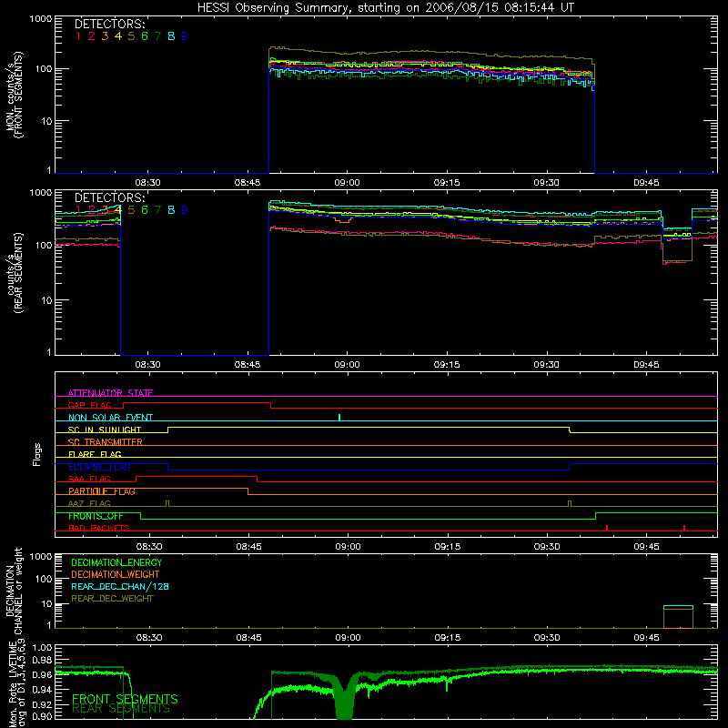Viewport: 728px width, 728px height.
Task: Click the REAR_DEC_CHAN/128 legend entry
Action: pyautogui.click(x=120, y=586)
